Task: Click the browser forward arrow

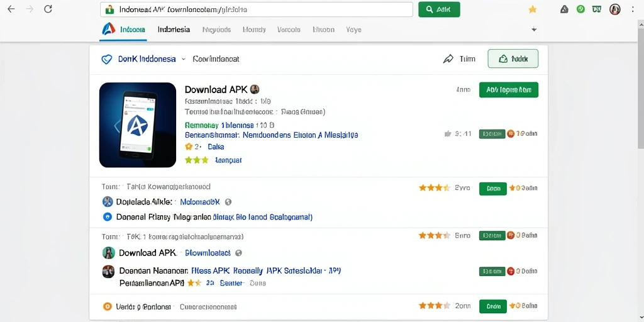Action: coord(30,9)
